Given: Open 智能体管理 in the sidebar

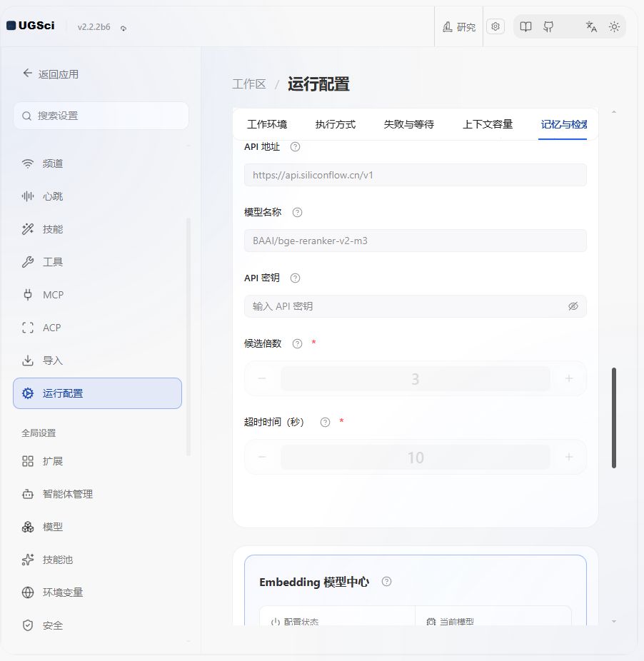Looking at the screenshot, I should (97, 494).
